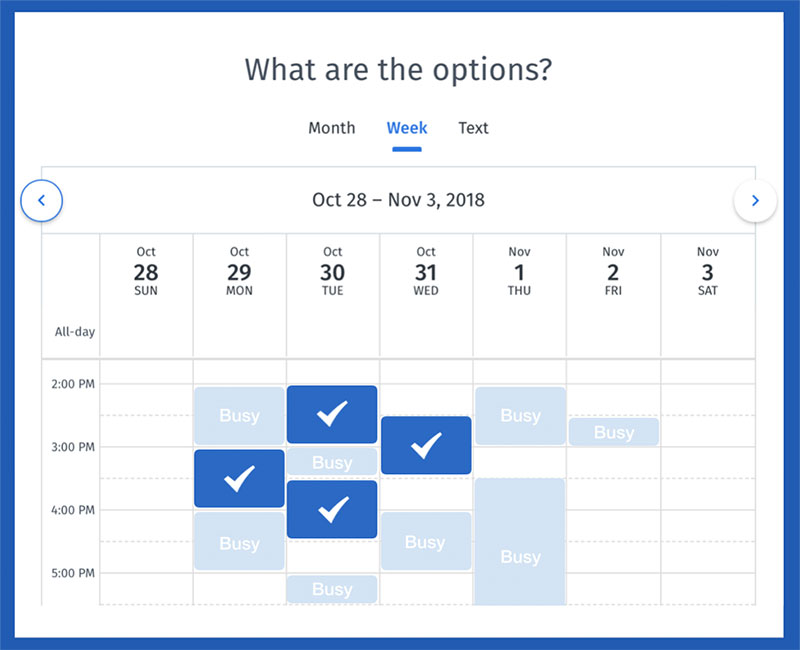Click the Busy block on Friday Nov 2
This screenshot has height=650, width=800.
[x=614, y=432]
